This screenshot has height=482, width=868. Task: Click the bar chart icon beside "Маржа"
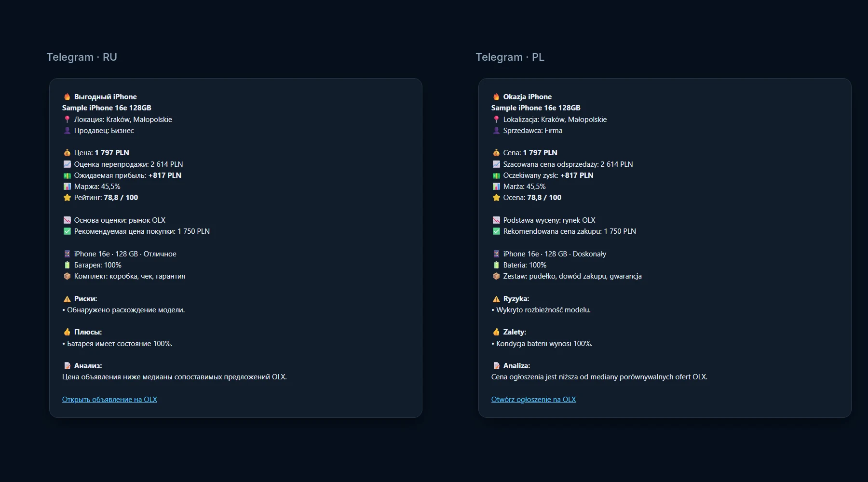pos(67,187)
